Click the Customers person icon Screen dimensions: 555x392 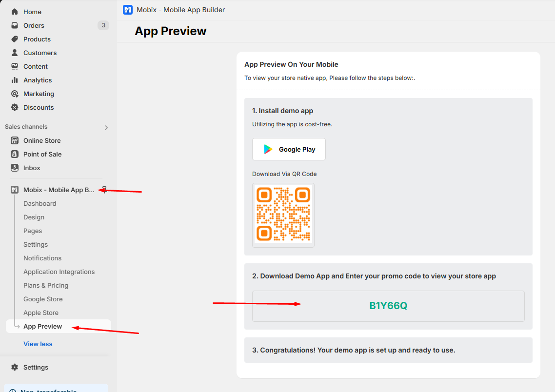point(15,53)
